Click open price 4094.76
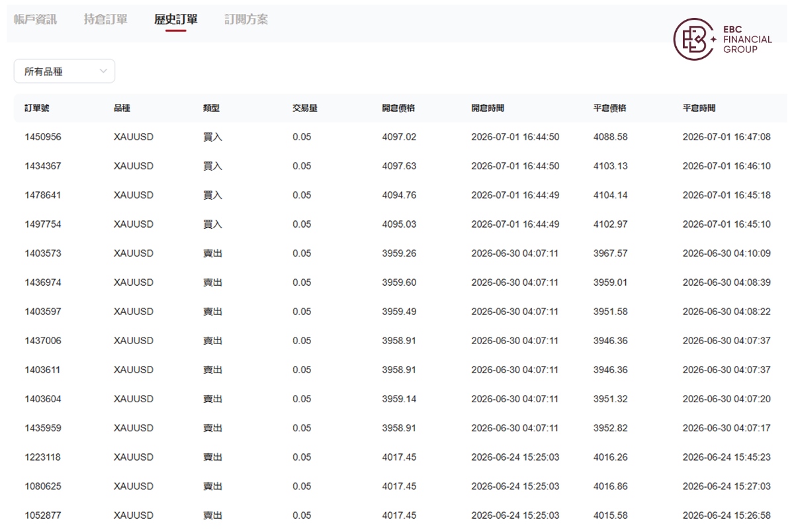The width and height of the screenshot is (794, 532). pos(399,195)
